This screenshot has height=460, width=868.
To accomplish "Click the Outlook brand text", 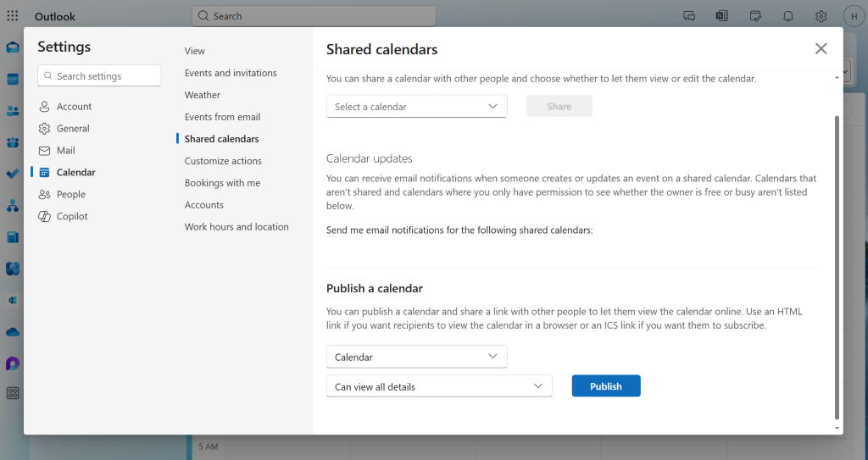I will (x=55, y=17).
